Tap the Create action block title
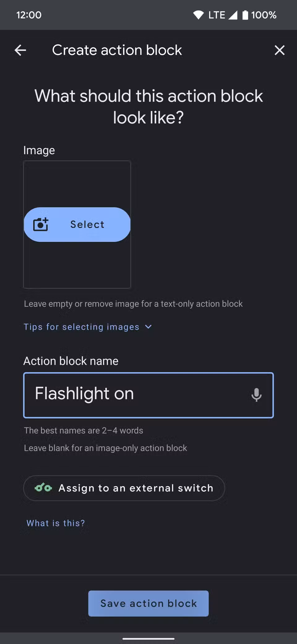297x644 pixels. coord(117,50)
